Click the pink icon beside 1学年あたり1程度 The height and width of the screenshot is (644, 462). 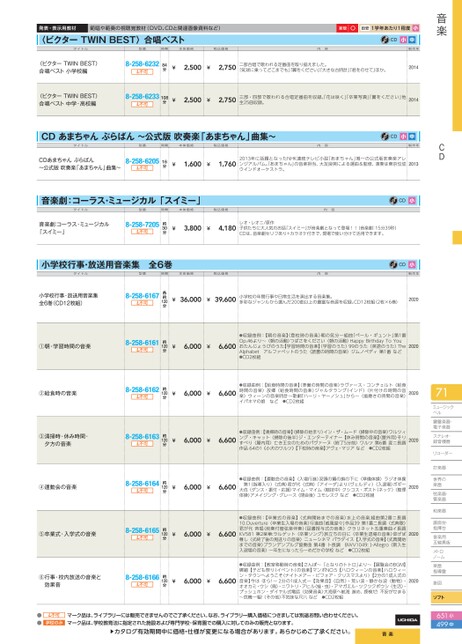coord(415,28)
